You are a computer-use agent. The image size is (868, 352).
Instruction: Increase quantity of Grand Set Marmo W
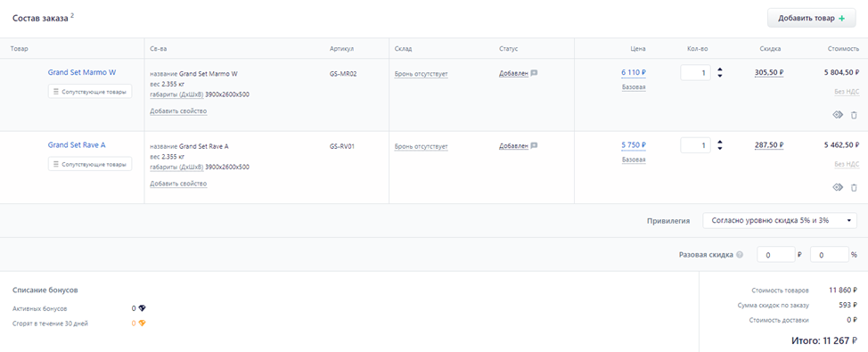click(720, 70)
